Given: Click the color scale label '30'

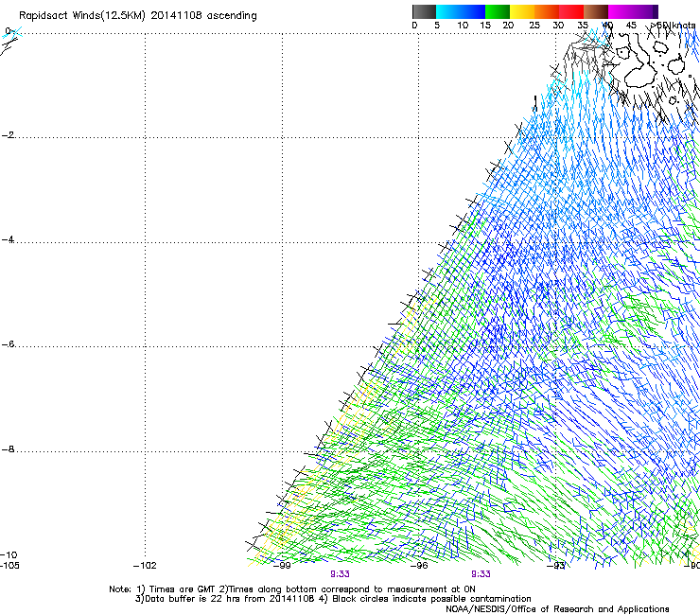Looking at the screenshot, I should point(558,26).
